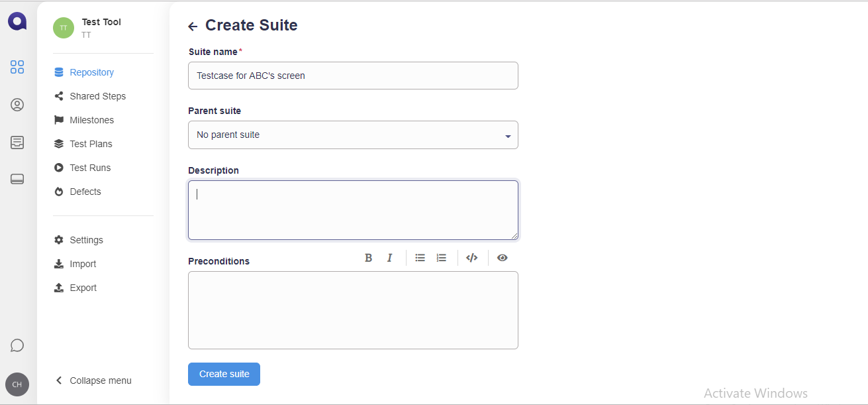868x405 pixels.
Task: Click the Suite name input field
Action: click(x=353, y=76)
